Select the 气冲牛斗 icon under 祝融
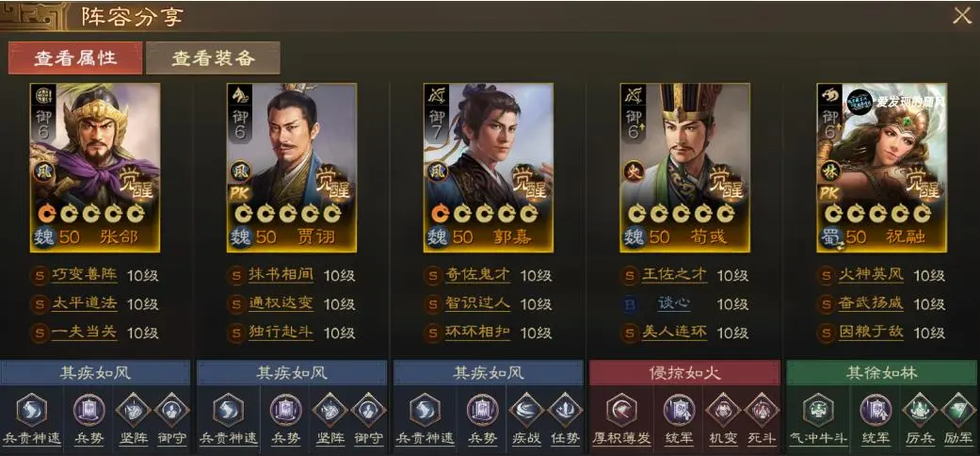Screen dimensions: 980x456 click(818, 411)
